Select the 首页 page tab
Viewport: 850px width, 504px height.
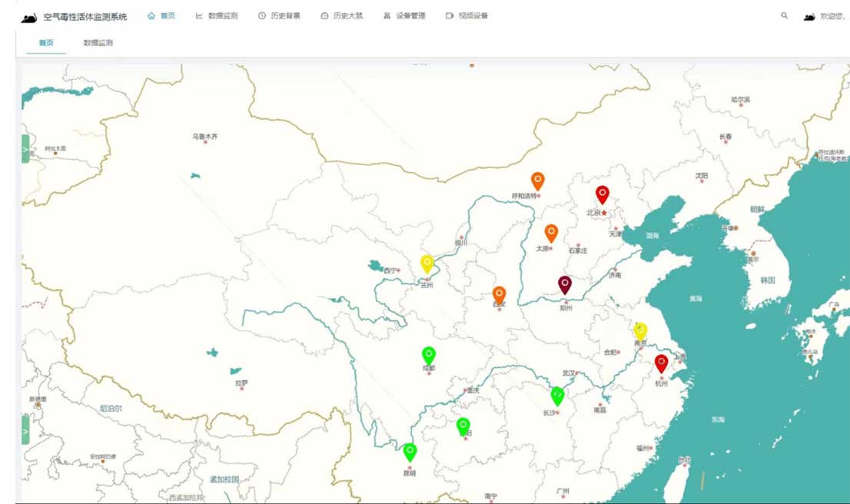tap(46, 43)
